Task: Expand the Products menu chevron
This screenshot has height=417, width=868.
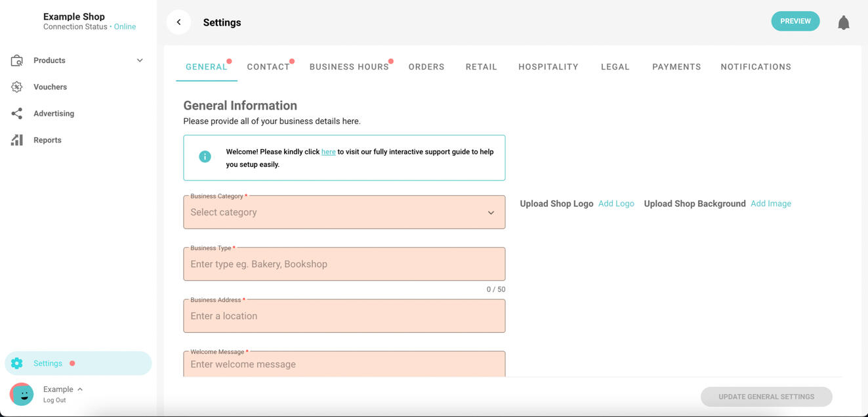Action: [x=140, y=60]
